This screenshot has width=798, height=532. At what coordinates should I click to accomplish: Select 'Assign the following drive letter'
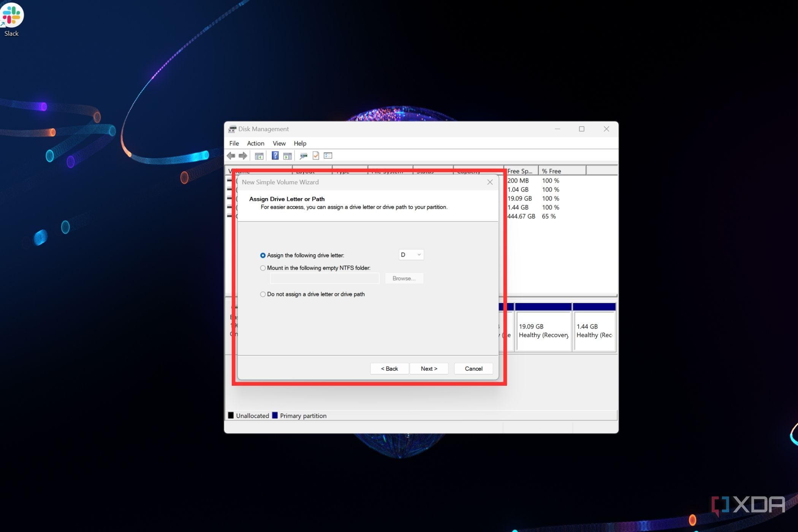pyautogui.click(x=263, y=255)
